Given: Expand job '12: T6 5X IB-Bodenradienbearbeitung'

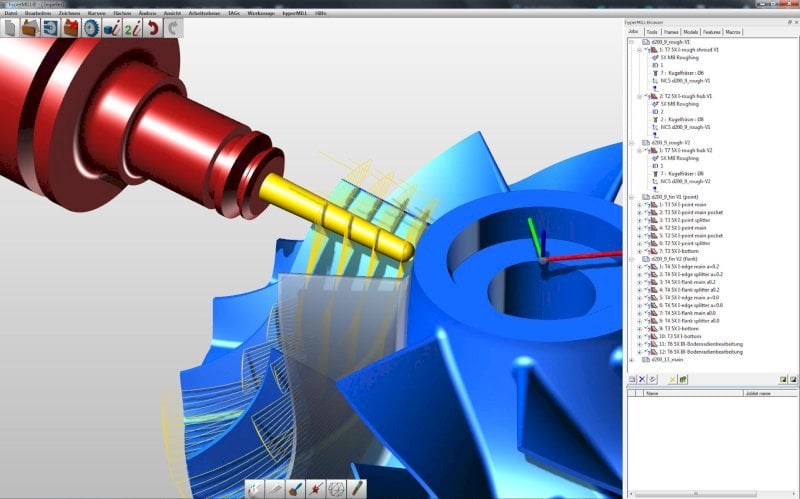Looking at the screenshot, I should (639, 352).
